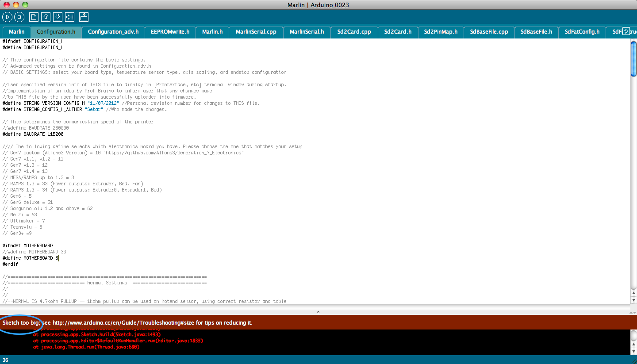637x364 pixels.
Task: Select the EEPROMwrite.h tab
Action: 170,32
